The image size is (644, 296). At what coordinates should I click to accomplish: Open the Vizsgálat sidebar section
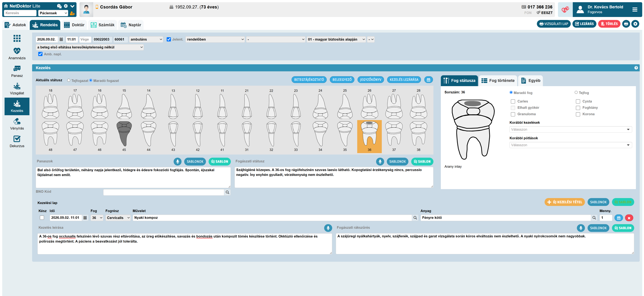pos(17,89)
